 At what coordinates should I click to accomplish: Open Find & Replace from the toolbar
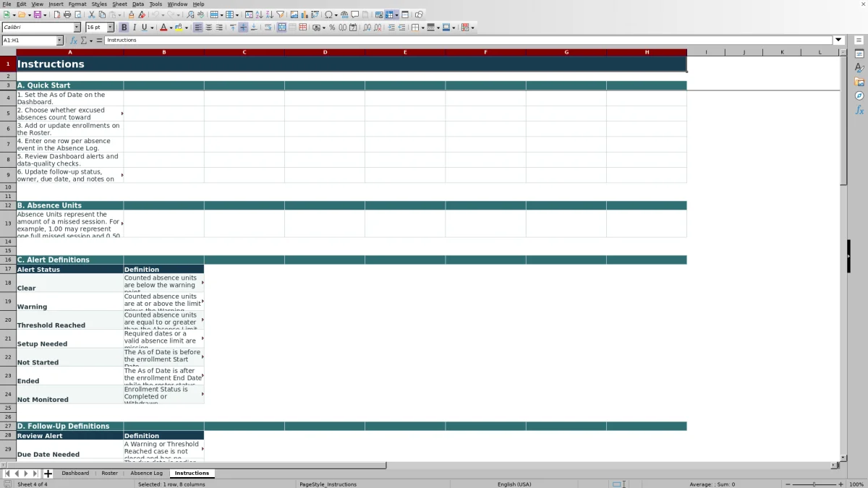click(190, 14)
